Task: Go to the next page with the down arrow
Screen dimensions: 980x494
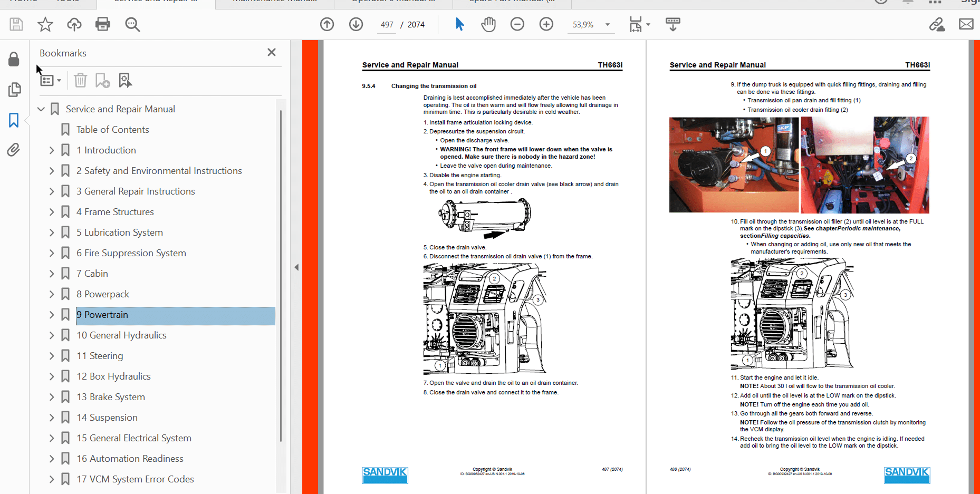Action: [356, 24]
